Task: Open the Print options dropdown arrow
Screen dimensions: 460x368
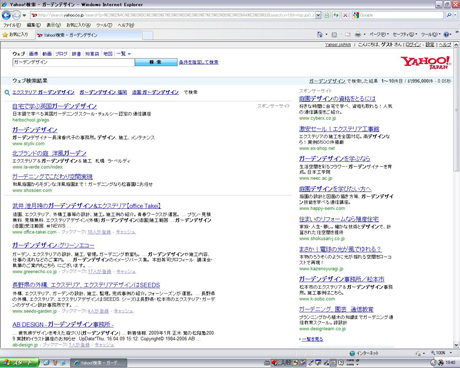Action: tap(364, 34)
